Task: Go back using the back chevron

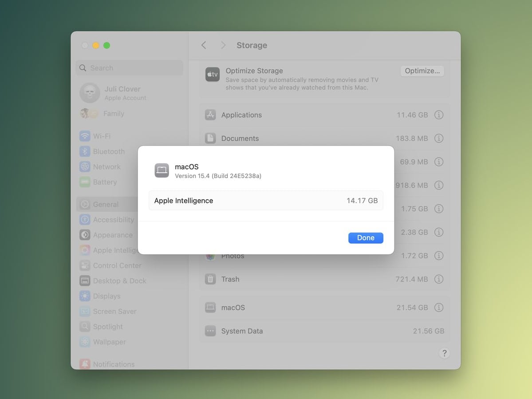Action: coord(204,45)
